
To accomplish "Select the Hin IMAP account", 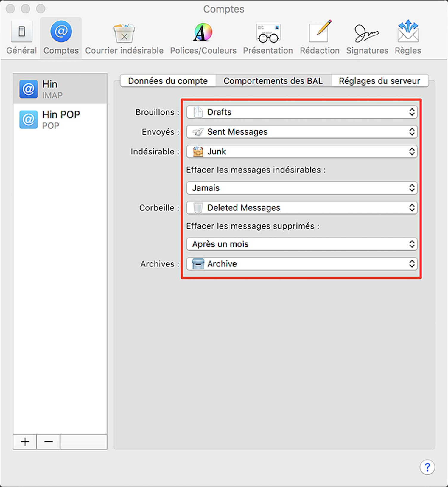I will pos(60,89).
